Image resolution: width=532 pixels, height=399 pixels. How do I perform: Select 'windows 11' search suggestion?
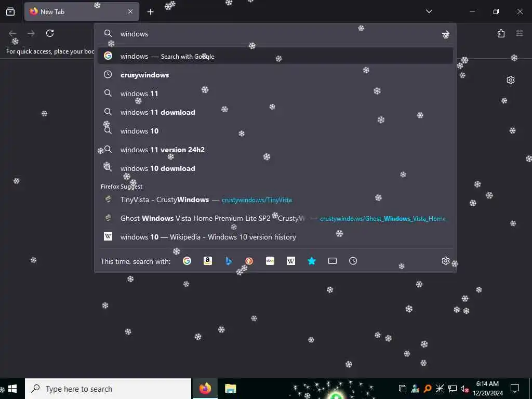pos(275,94)
